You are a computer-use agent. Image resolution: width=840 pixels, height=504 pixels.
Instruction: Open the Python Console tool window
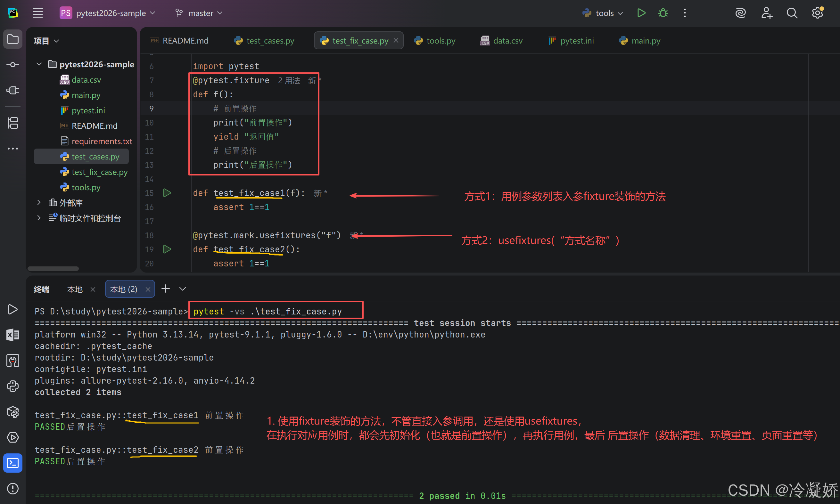point(12,386)
